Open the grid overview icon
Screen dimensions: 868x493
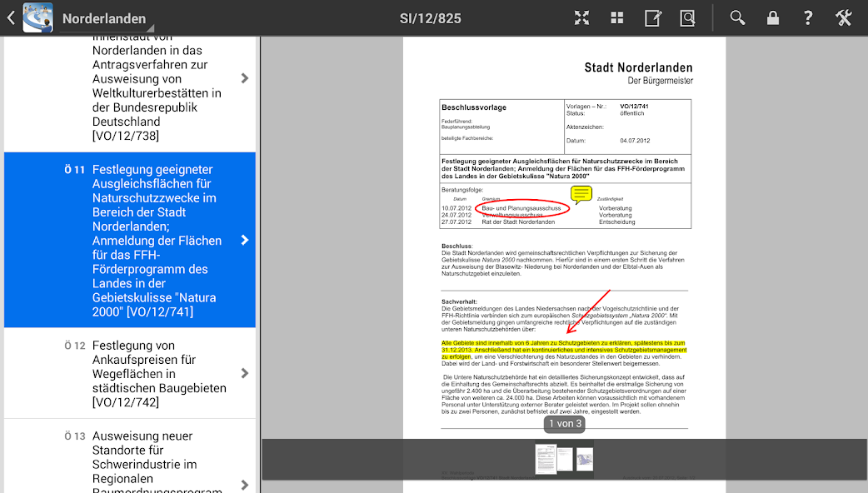coord(617,18)
